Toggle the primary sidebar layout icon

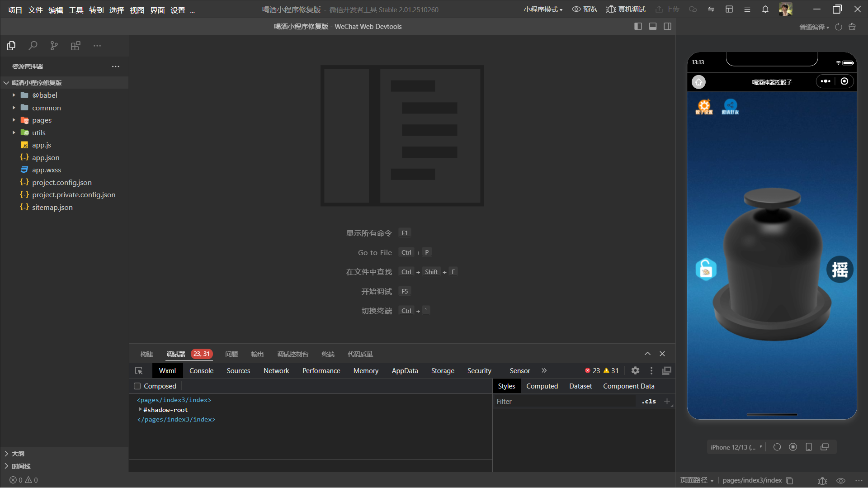(638, 27)
